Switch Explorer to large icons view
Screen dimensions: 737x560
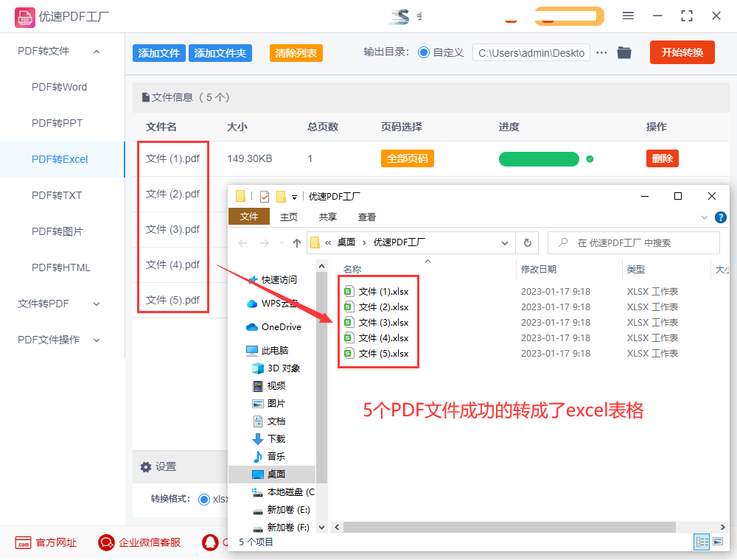click(718, 542)
